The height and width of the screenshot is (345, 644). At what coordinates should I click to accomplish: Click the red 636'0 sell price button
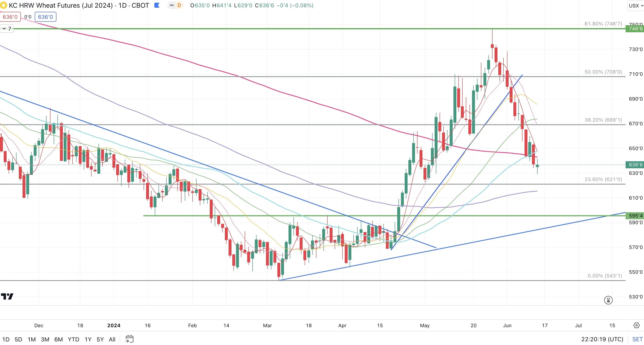(10, 17)
